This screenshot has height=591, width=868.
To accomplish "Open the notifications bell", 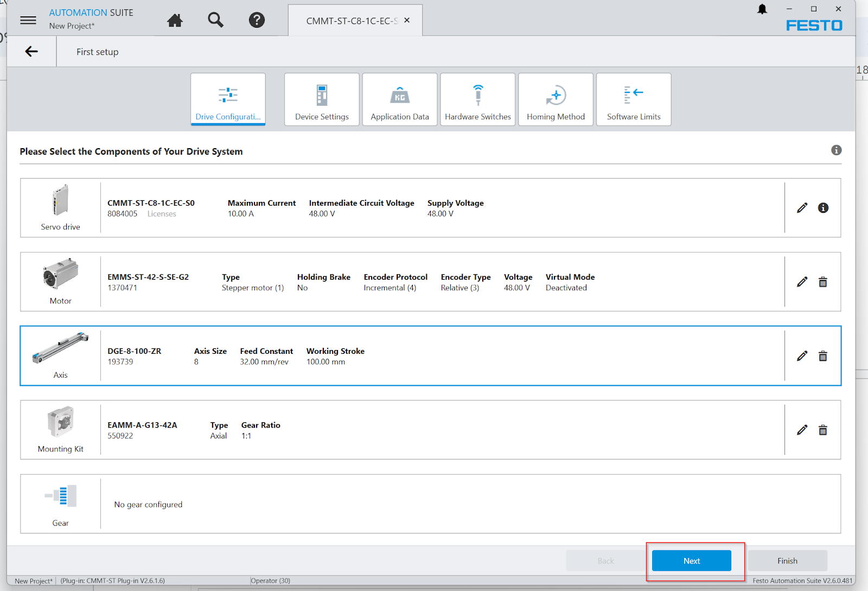I will pyautogui.click(x=762, y=9).
